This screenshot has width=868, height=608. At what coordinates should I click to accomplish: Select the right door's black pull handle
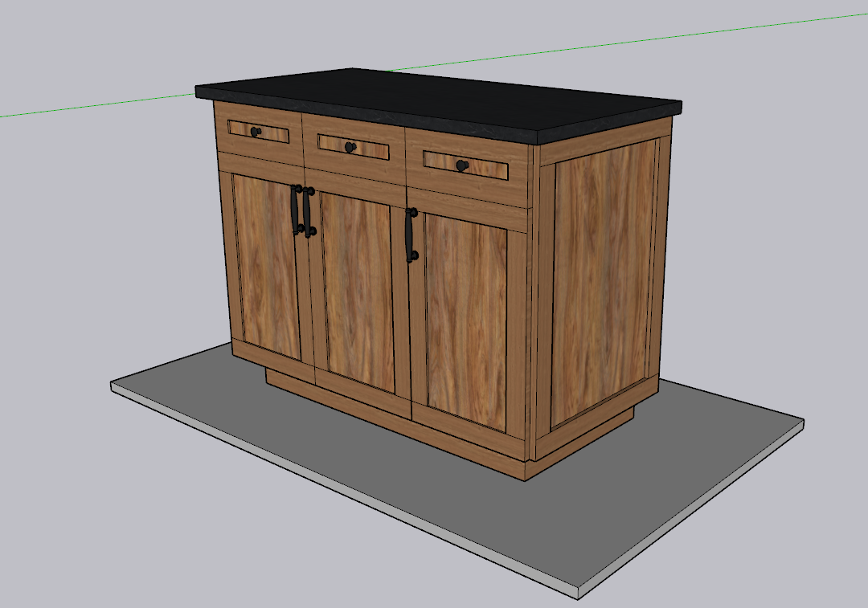click(x=410, y=235)
